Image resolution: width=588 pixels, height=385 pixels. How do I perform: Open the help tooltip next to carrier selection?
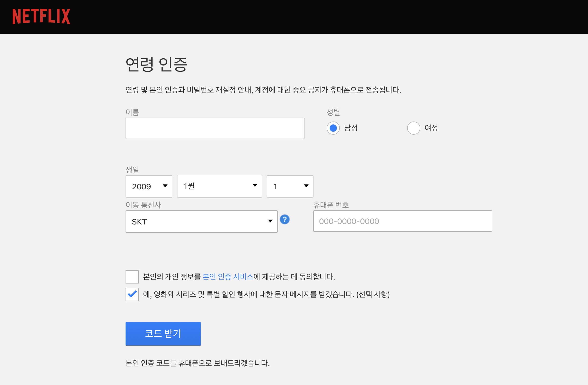point(284,219)
